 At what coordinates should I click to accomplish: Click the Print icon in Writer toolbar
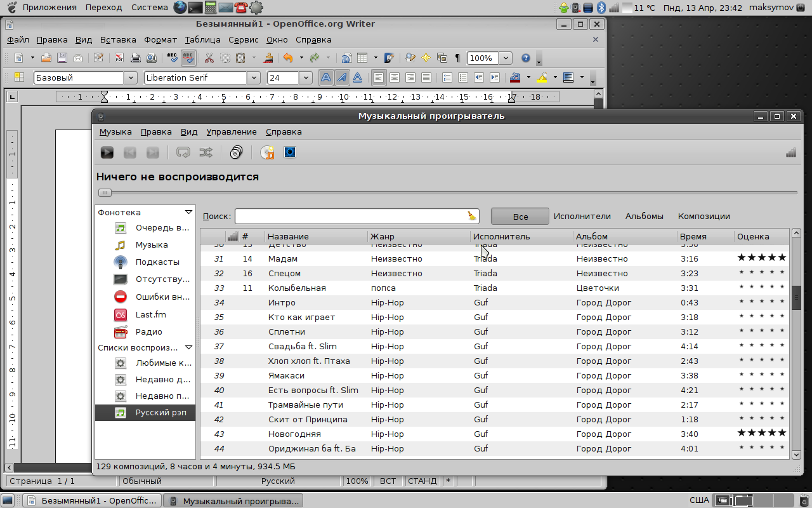pos(135,58)
